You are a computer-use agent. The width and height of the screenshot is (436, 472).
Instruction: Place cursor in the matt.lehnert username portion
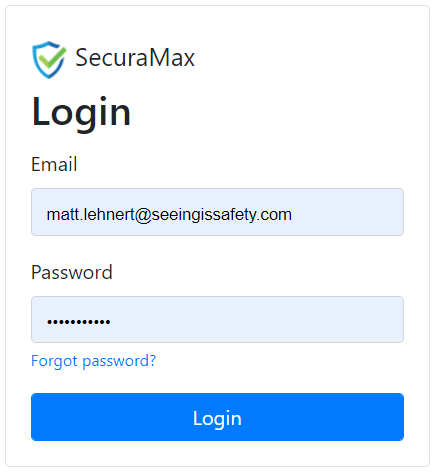pos(91,214)
